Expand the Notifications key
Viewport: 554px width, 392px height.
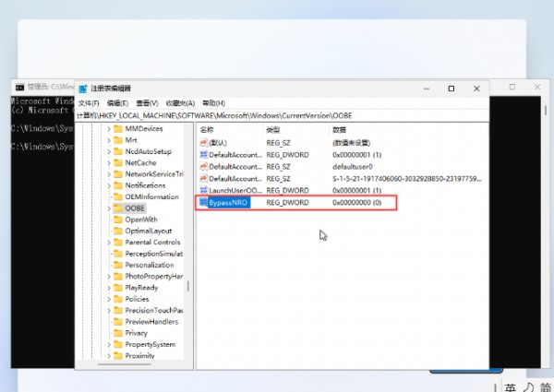coord(109,185)
